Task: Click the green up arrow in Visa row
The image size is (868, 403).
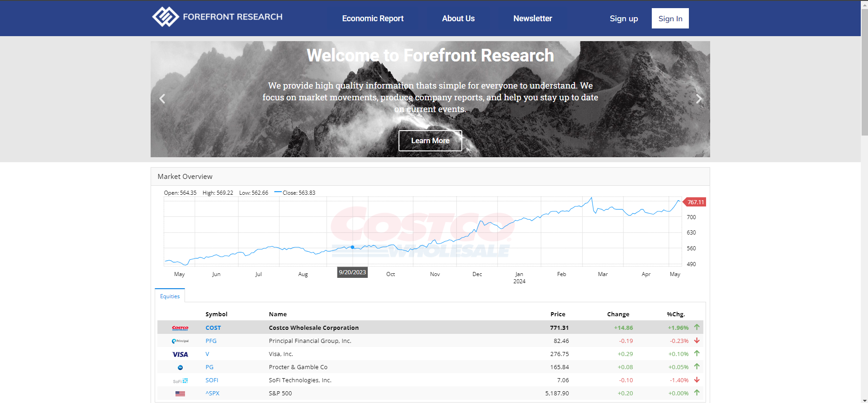Action: click(x=697, y=353)
